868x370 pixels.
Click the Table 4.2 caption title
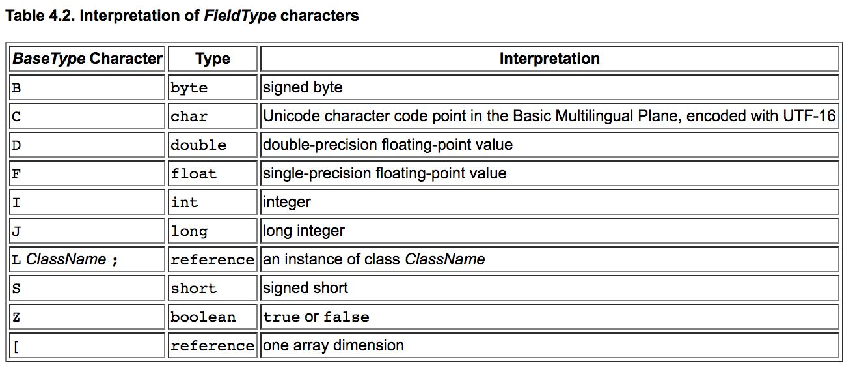pyautogui.click(x=182, y=16)
